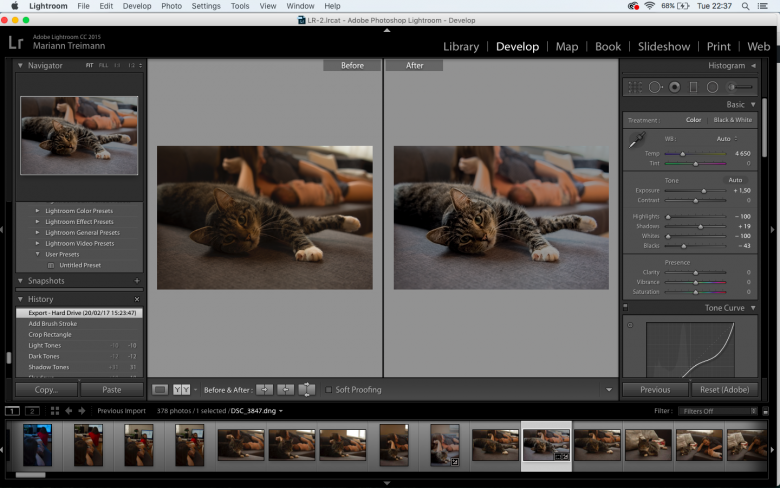Switch to the Slideshow module
Screen dimensions: 780x488
pos(664,46)
